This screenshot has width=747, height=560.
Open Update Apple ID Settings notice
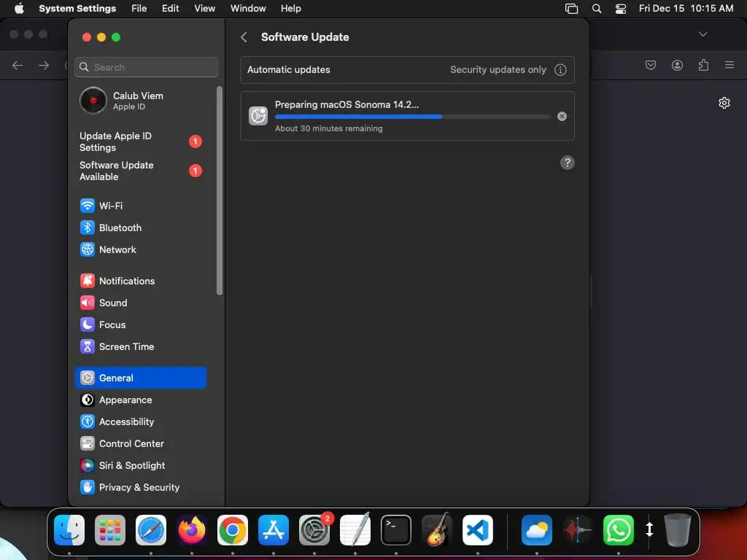141,141
